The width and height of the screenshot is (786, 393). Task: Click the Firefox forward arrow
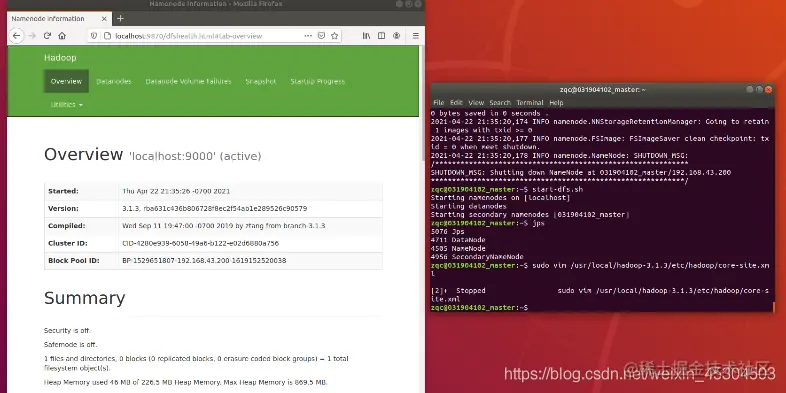pyautogui.click(x=32, y=36)
